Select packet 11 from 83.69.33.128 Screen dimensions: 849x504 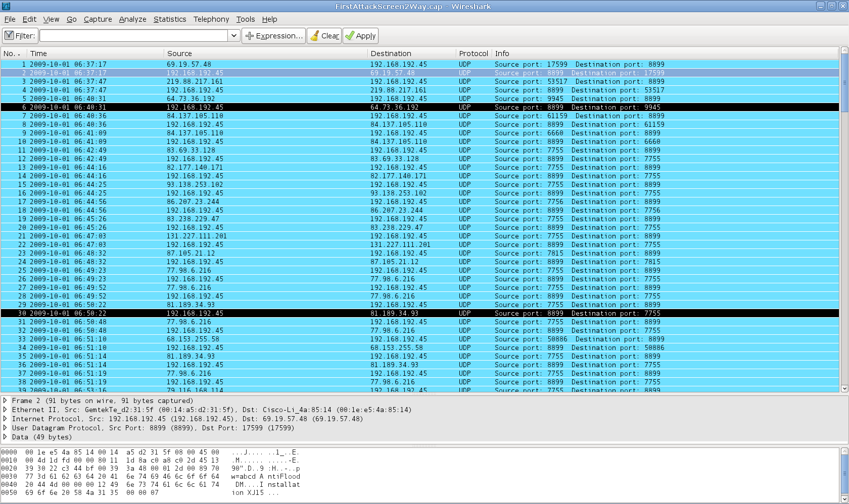(x=419, y=150)
